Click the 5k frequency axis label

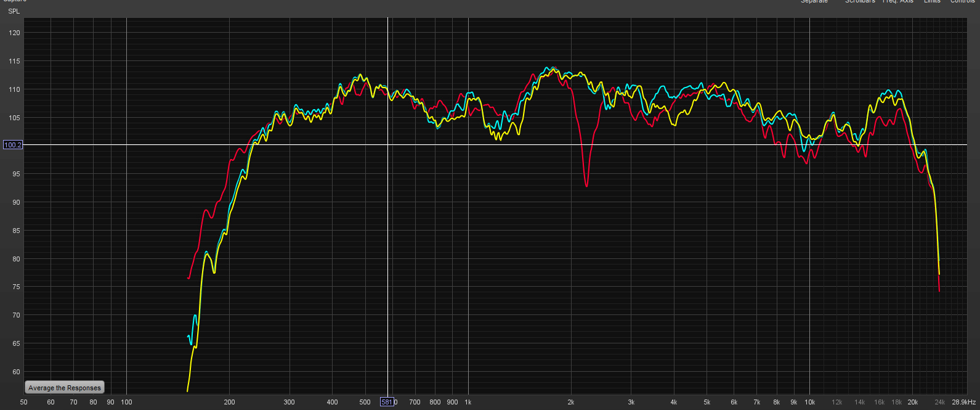click(707, 402)
